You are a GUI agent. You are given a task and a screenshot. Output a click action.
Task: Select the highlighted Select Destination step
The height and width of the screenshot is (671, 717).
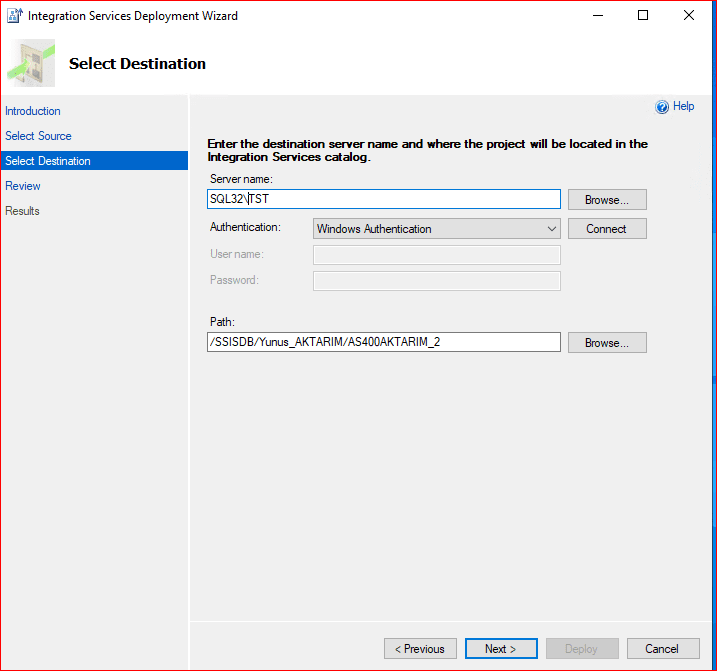(48, 161)
